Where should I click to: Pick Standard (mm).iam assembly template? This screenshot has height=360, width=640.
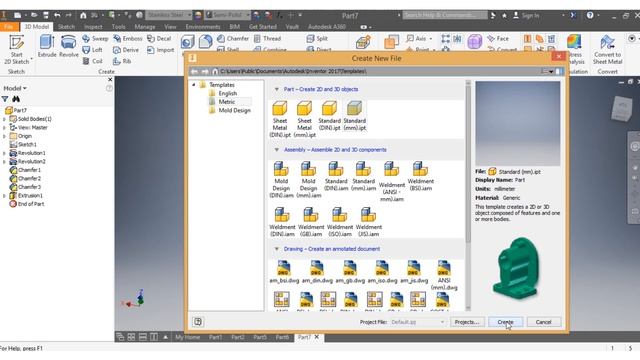pyautogui.click(x=363, y=176)
